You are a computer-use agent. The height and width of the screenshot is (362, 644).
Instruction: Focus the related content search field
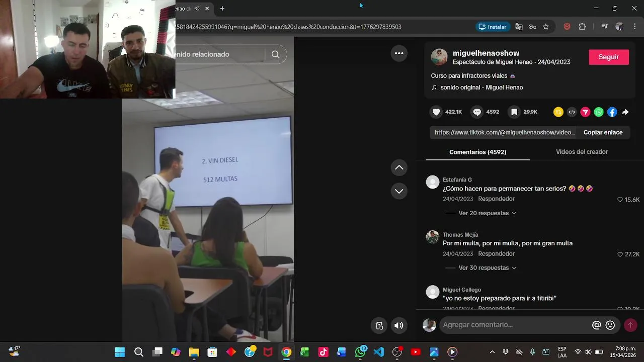coord(219,54)
